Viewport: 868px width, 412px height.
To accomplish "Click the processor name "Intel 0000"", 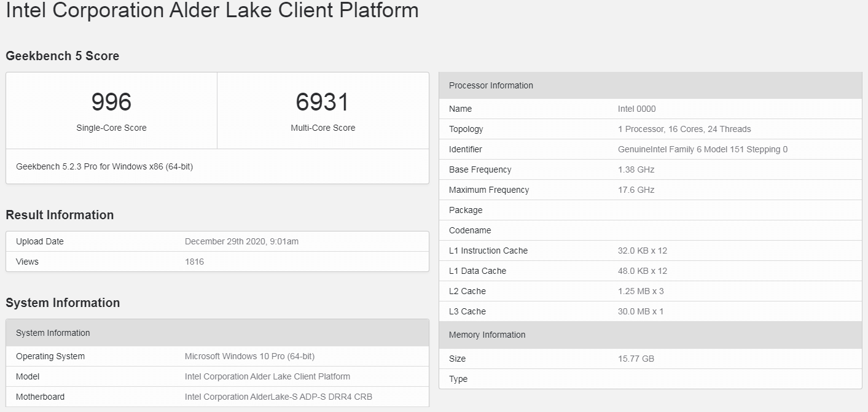I will click(637, 109).
